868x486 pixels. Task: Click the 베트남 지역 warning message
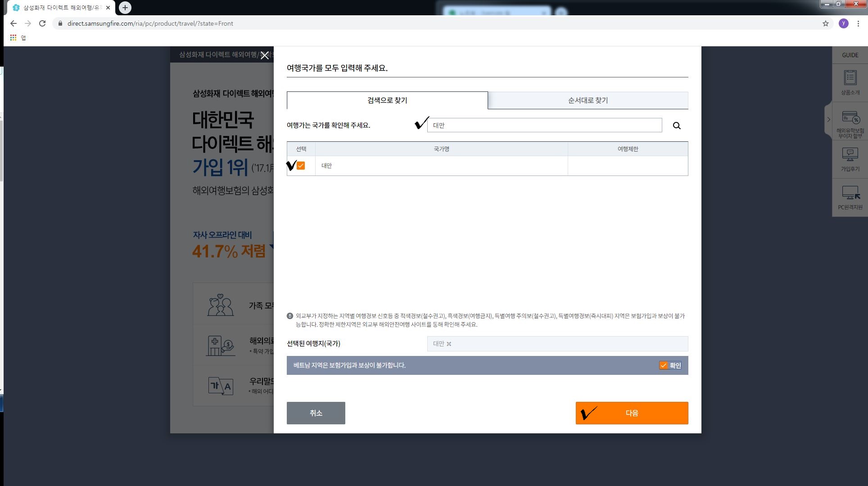[349, 365]
